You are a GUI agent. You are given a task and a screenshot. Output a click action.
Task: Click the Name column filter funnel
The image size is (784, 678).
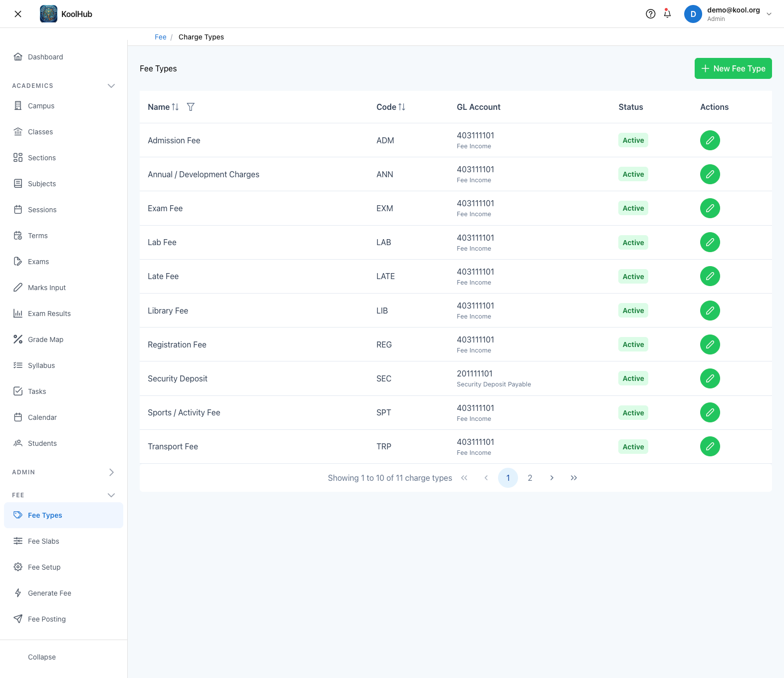click(x=191, y=107)
